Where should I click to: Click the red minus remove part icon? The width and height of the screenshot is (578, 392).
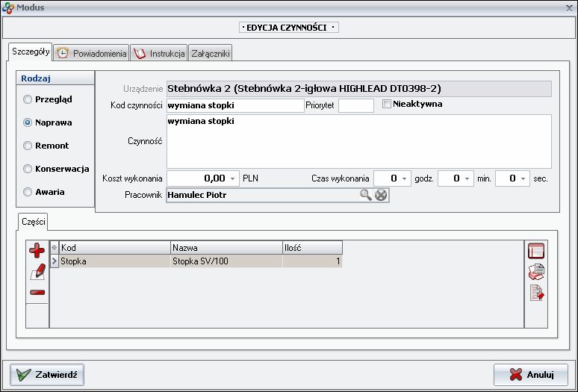click(x=37, y=292)
